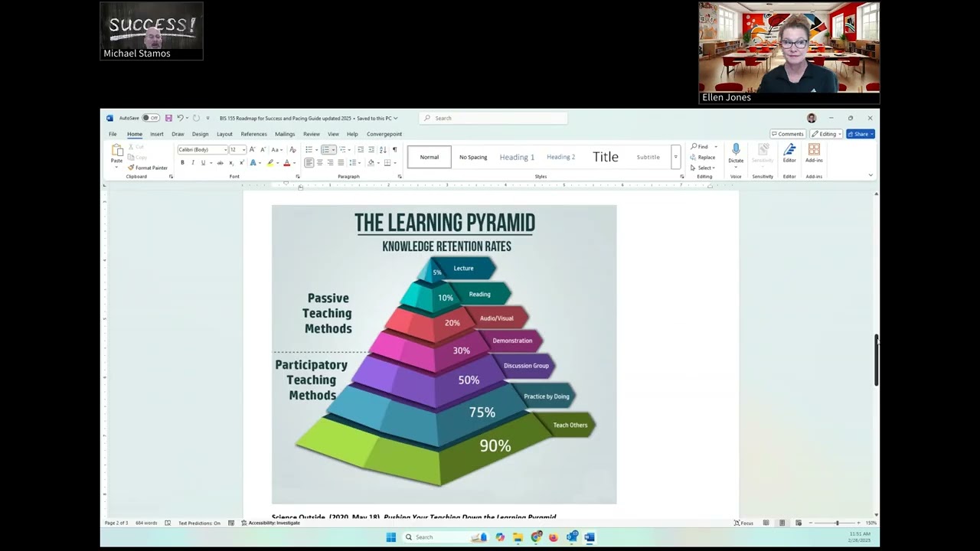Toggle show paragraph marks
This screenshot has width=980, height=551.
pos(394,149)
